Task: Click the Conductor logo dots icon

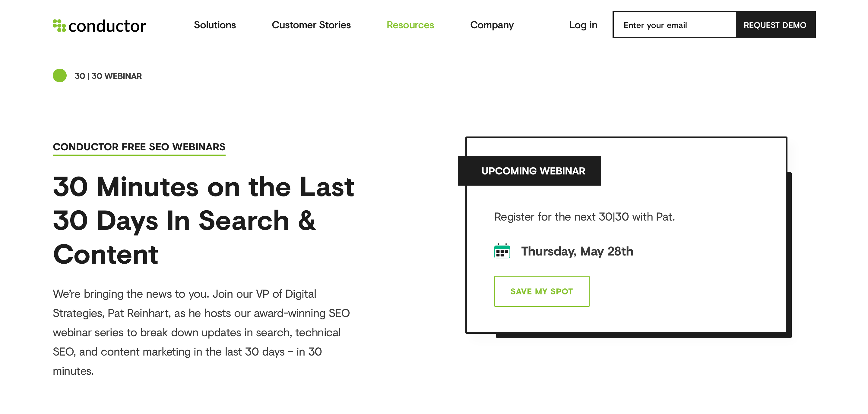Action: point(59,26)
